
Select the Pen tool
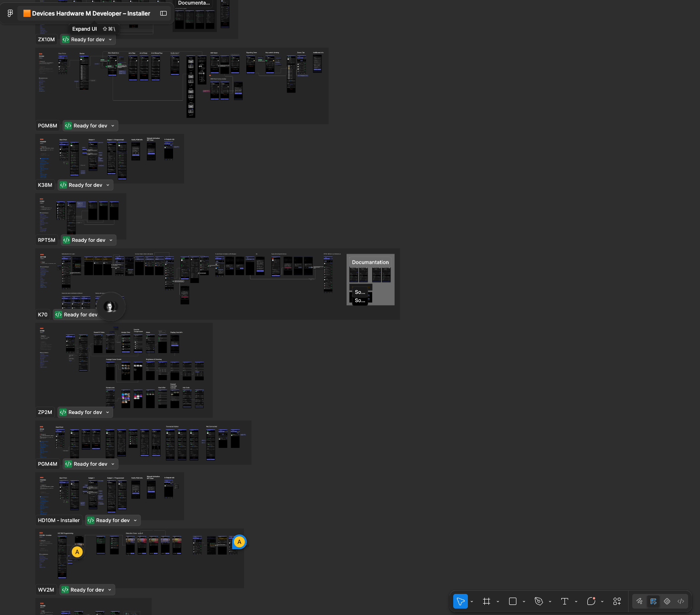coord(539,601)
